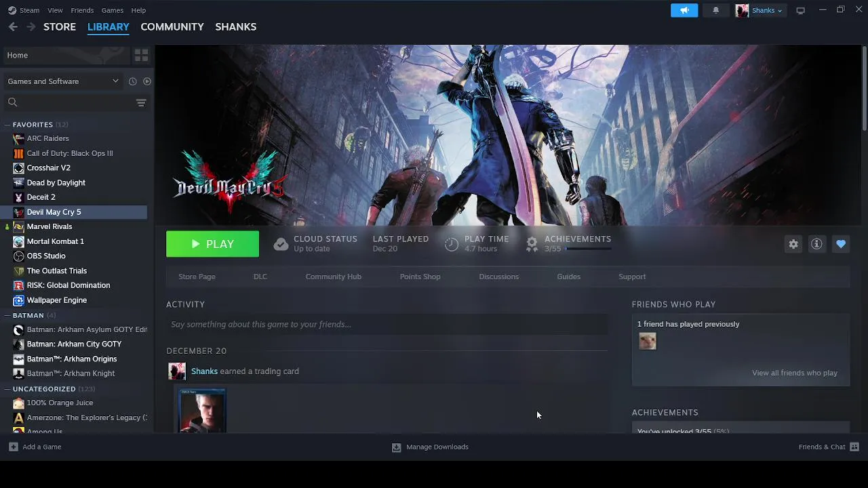The height and width of the screenshot is (488, 868).
Task: Click the main vertical scrollbar
Action: pyautogui.click(x=864, y=88)
